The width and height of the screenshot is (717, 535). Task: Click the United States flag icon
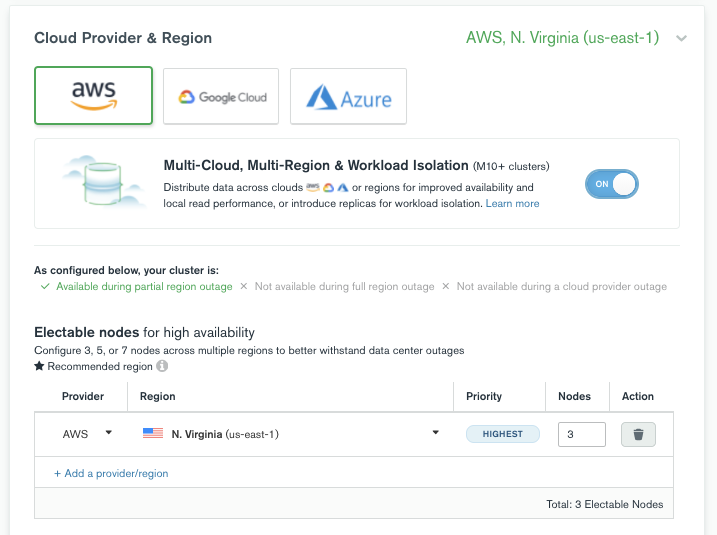[153, 433]
